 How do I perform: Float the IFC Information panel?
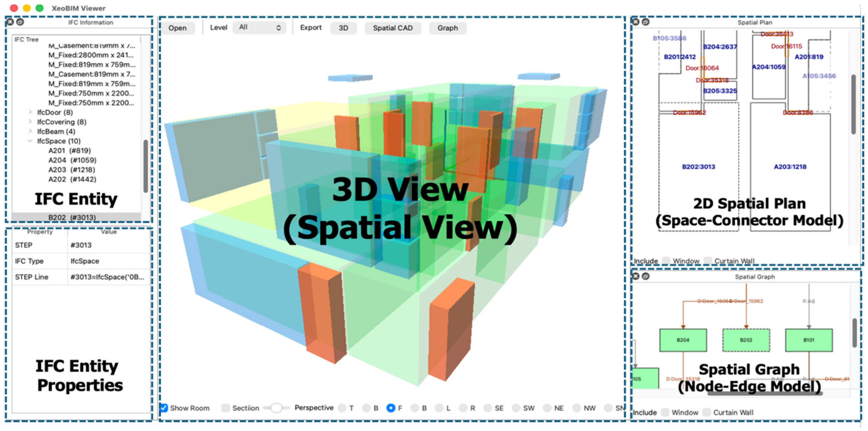(x=20, y=22)
